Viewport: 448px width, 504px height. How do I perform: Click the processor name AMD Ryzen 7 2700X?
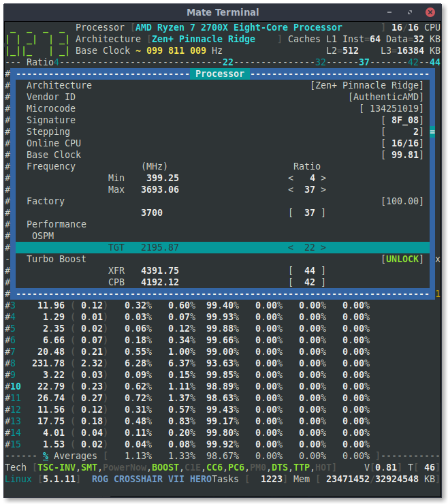tap(239, 28)
